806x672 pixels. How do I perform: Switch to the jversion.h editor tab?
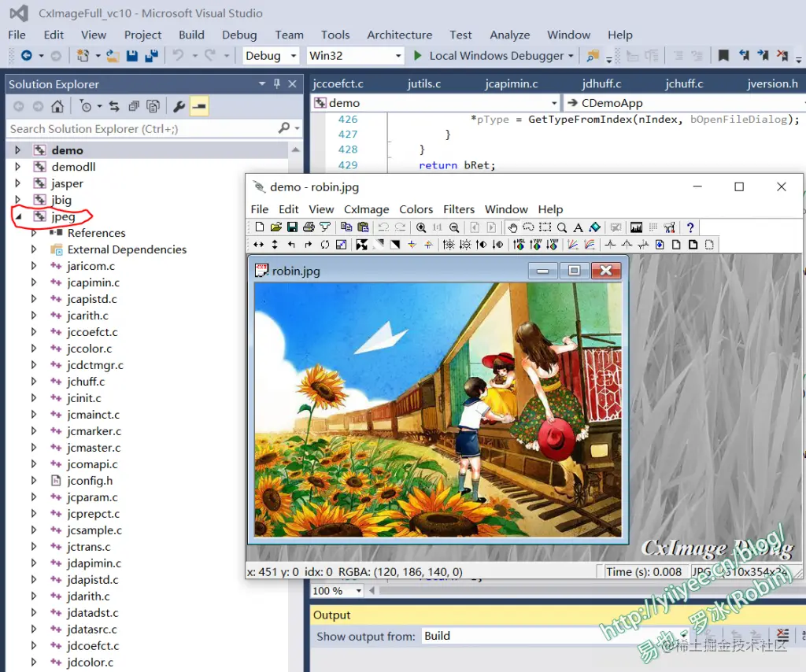pyautogui.click(x=772, y=83)
